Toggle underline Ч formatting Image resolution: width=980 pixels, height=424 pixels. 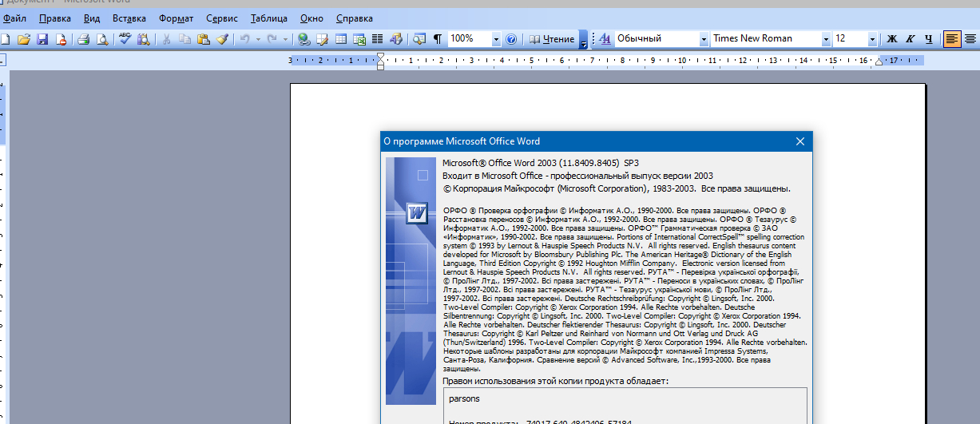coord(928,38)
